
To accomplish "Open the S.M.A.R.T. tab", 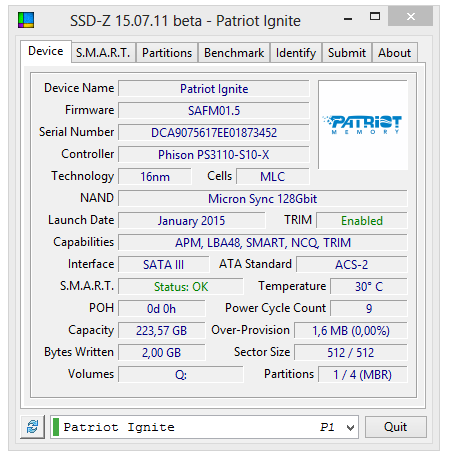I will (103, 53).
